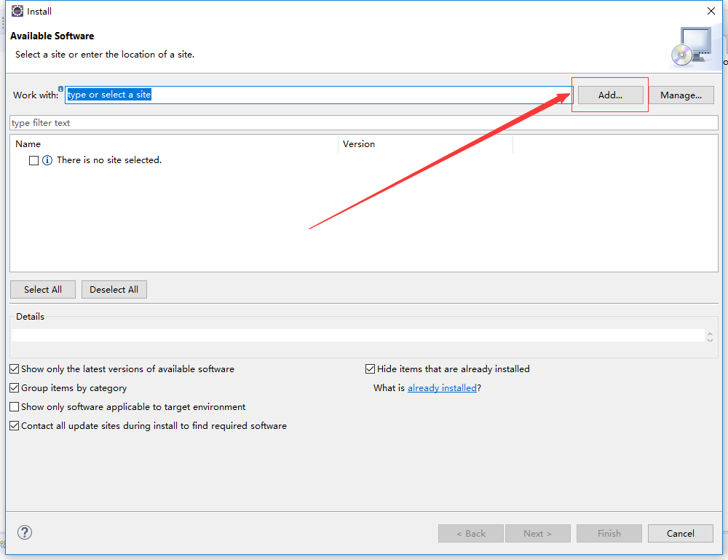Focus the Work with site field
This screenshot has height=560, width=728.
pyautogui.click(x=319, y=95)
